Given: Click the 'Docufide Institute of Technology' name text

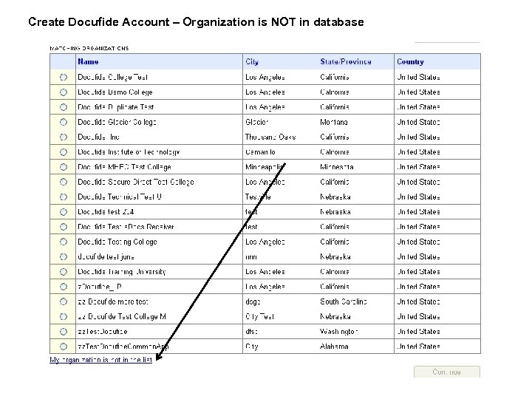Looking at the screenshot, I should (x=129, y=152).
